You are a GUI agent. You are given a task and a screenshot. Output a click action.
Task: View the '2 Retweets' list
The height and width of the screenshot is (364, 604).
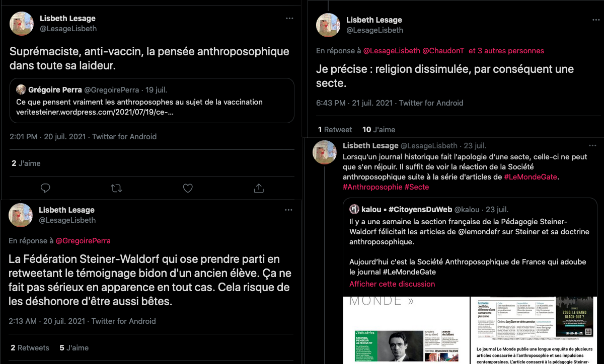pos(30,347)
